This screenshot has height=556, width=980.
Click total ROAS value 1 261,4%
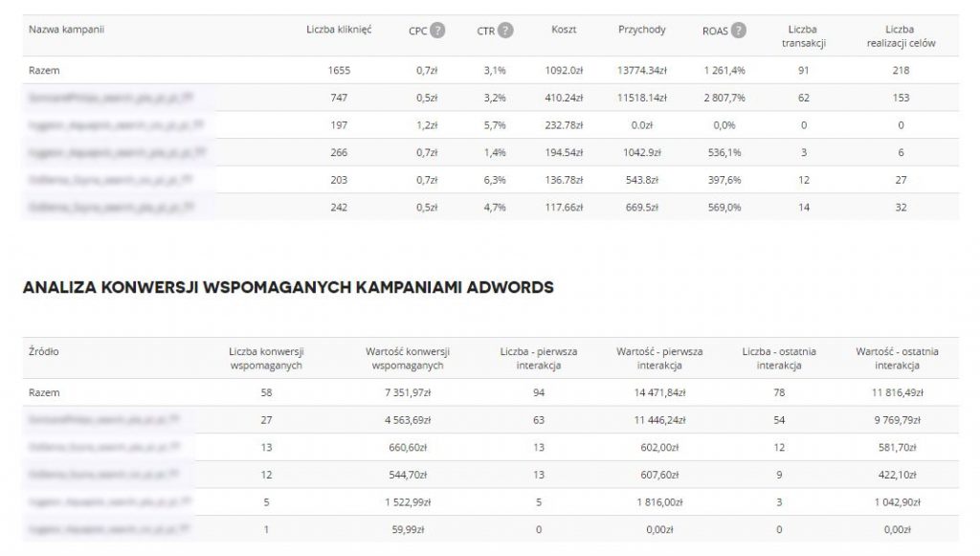[x=724, y=71]
